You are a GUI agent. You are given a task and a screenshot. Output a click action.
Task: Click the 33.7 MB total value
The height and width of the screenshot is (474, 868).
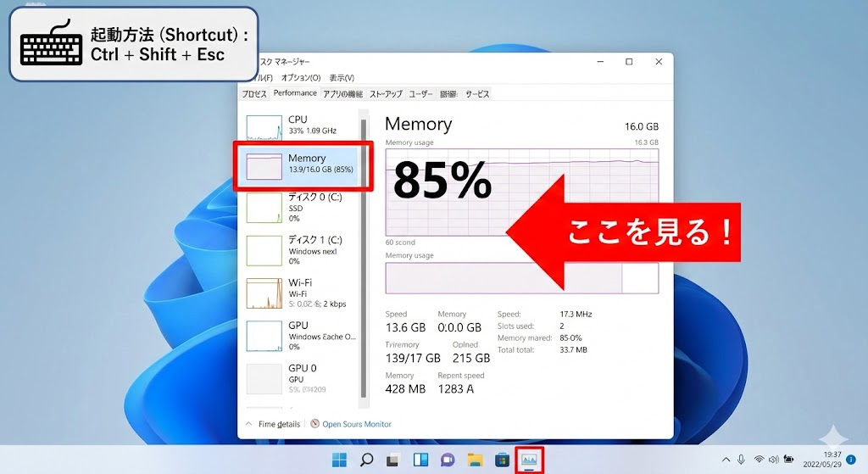click(573, 350)
